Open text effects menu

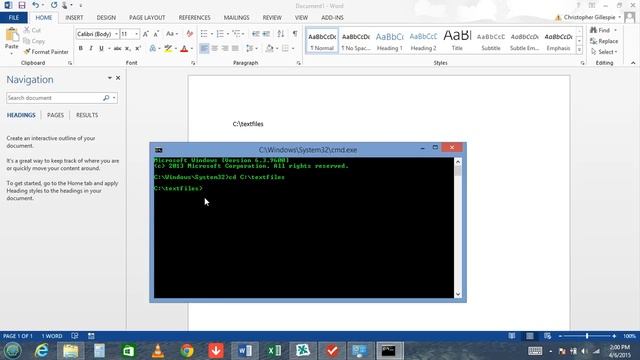pyautogui.click(x=153, y=49)
